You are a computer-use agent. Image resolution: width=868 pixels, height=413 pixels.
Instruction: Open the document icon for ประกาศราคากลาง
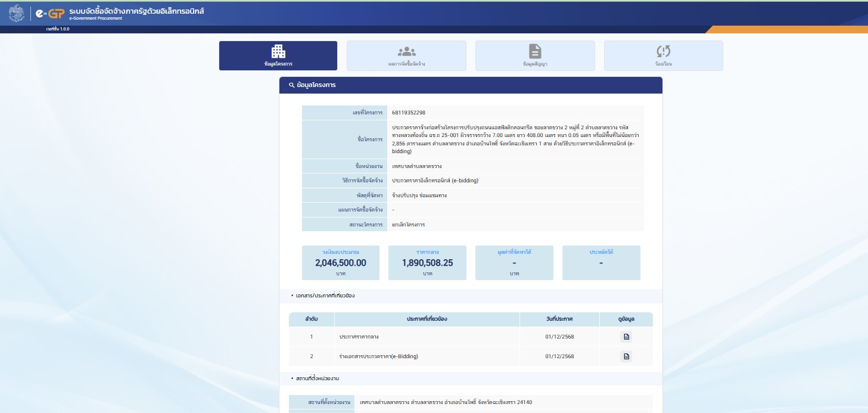pyautogui.click(x=626, y=337)
